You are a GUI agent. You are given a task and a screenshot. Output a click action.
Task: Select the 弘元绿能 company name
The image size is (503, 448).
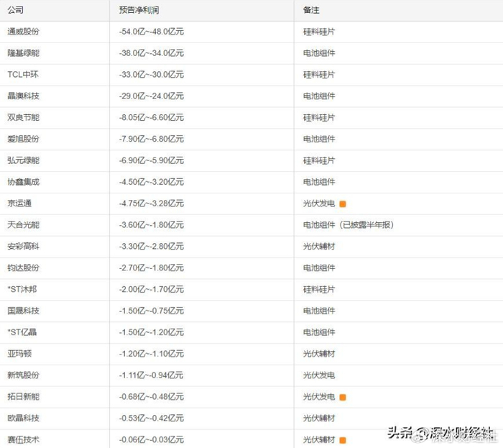[x=24, y=160]
